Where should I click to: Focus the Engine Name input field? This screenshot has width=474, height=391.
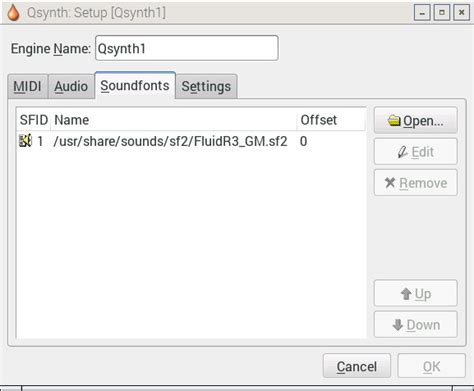click(x=187, y=48)
